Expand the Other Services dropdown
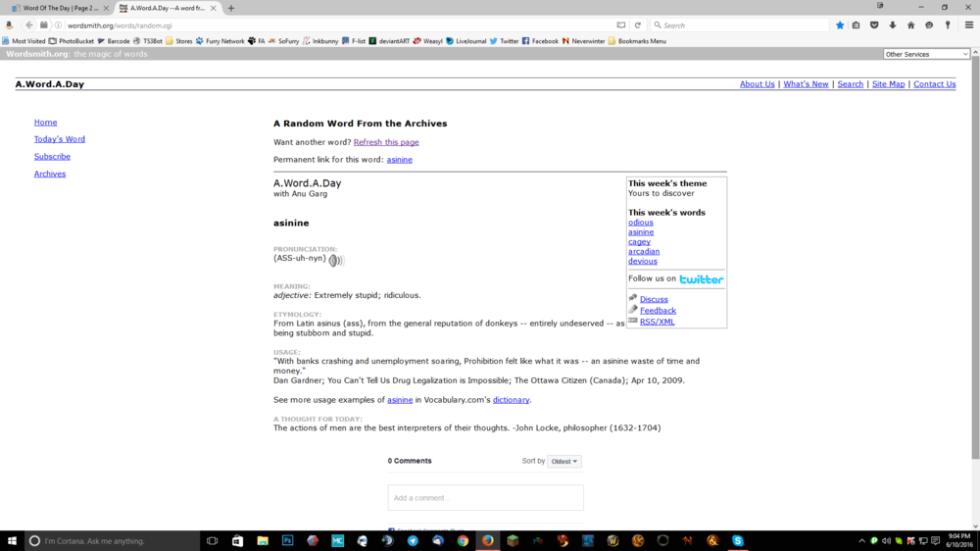The height and width of the screenshot is (551, 980). [926, 54]
